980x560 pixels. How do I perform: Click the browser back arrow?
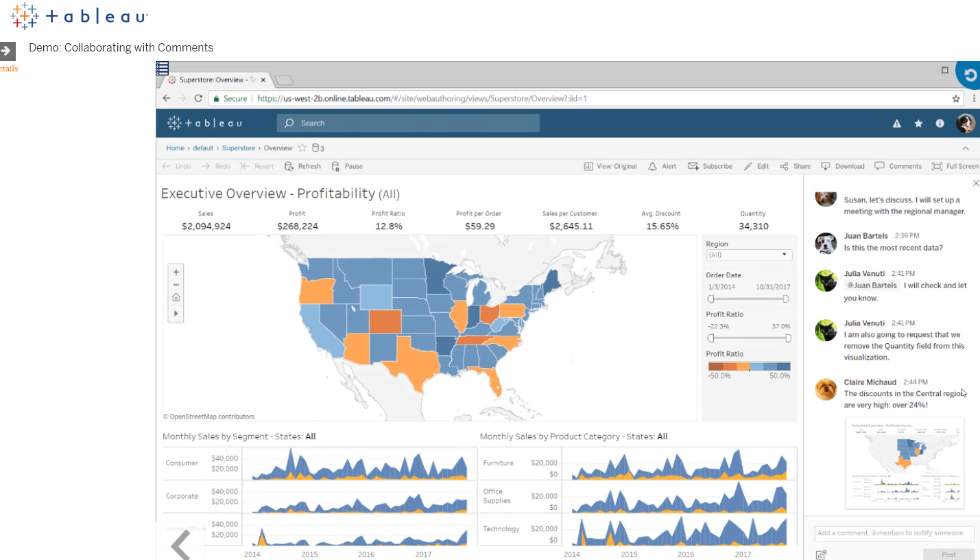coord(166,98)
